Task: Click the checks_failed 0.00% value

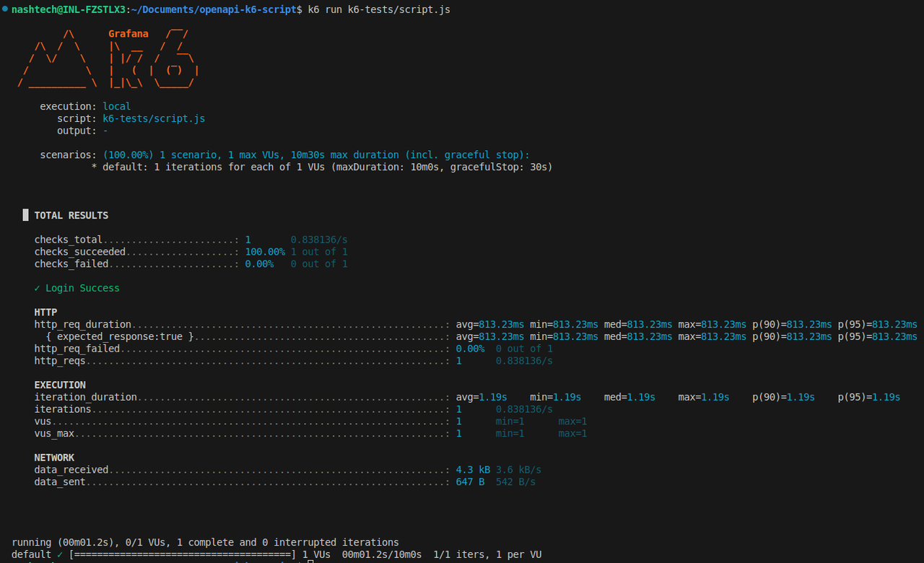Action: 259,263
